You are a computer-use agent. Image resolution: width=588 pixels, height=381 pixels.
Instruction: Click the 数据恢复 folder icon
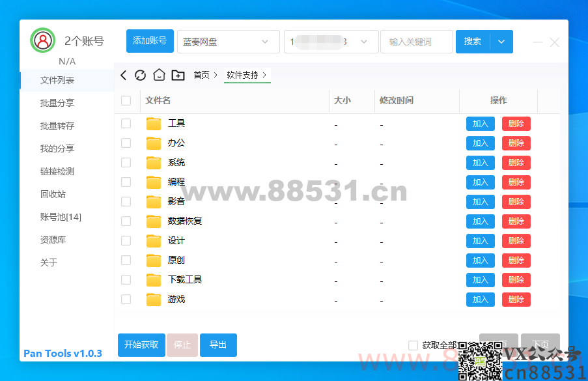(154, 221)
